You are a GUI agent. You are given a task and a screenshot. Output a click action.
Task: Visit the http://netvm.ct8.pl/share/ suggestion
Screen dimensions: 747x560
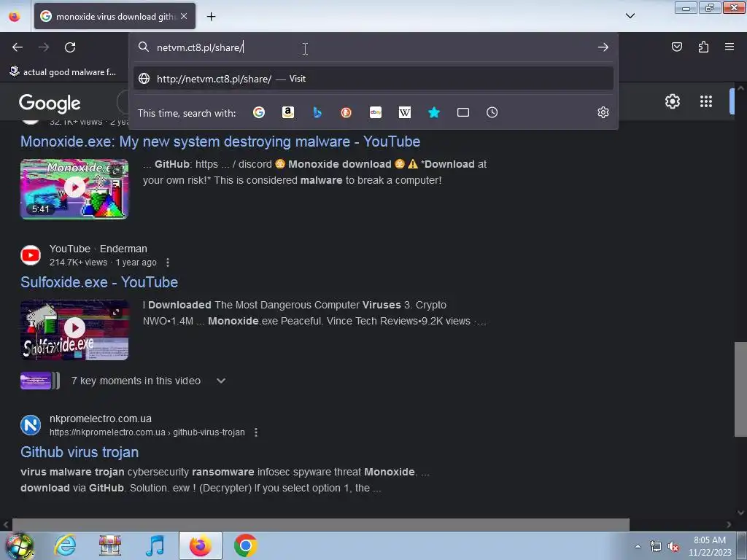coord(373,79)
